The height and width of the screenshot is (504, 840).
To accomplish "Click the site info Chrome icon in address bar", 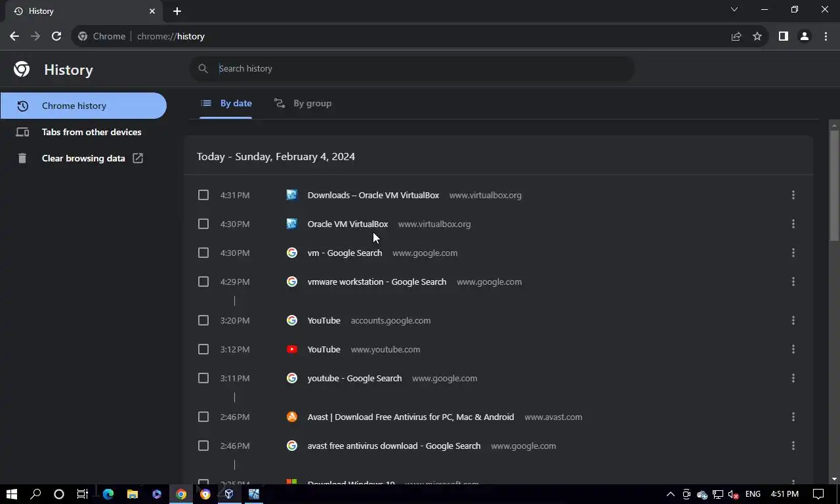I will point(83,37).
